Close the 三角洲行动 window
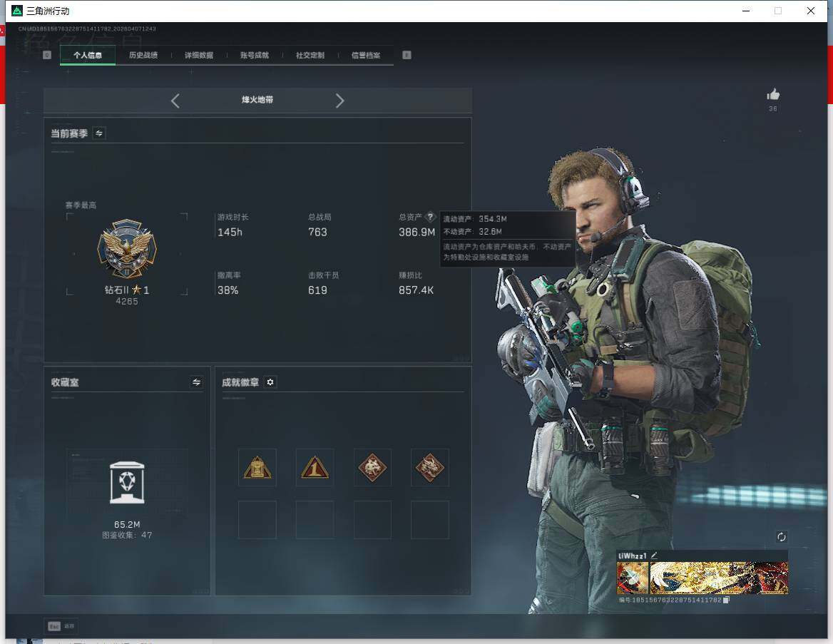The height and width of the screenshot is (644, 833). [811, 11]
